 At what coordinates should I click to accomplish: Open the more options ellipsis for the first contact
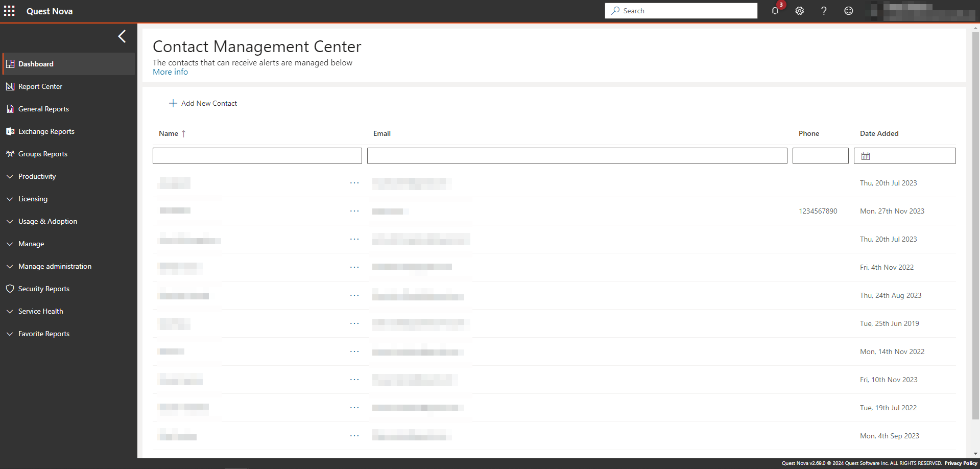tap(354, 183)
